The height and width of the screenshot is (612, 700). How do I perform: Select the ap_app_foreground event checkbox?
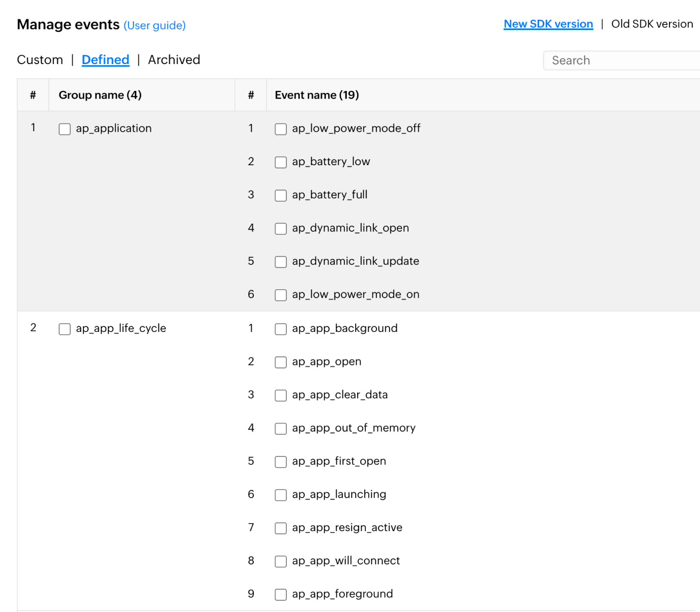pos(281,594)
